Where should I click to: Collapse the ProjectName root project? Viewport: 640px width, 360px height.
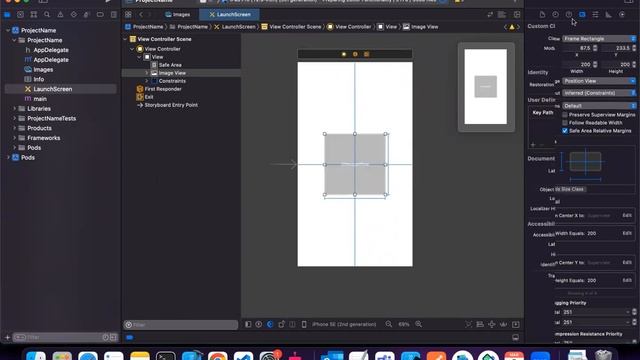pos(8,31)
